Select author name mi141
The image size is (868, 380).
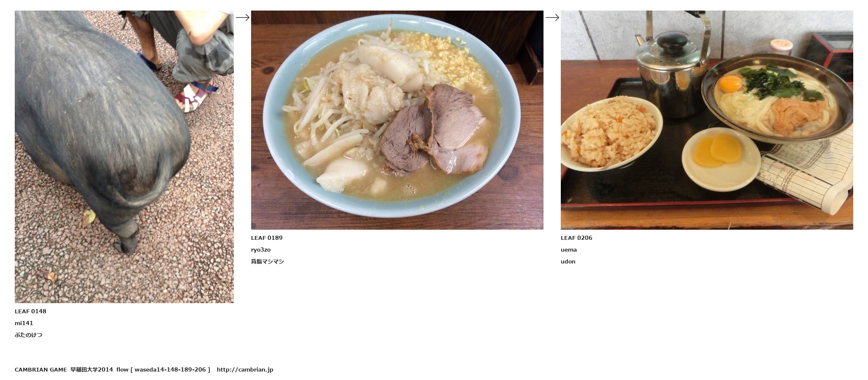click(x=24, y=323)
